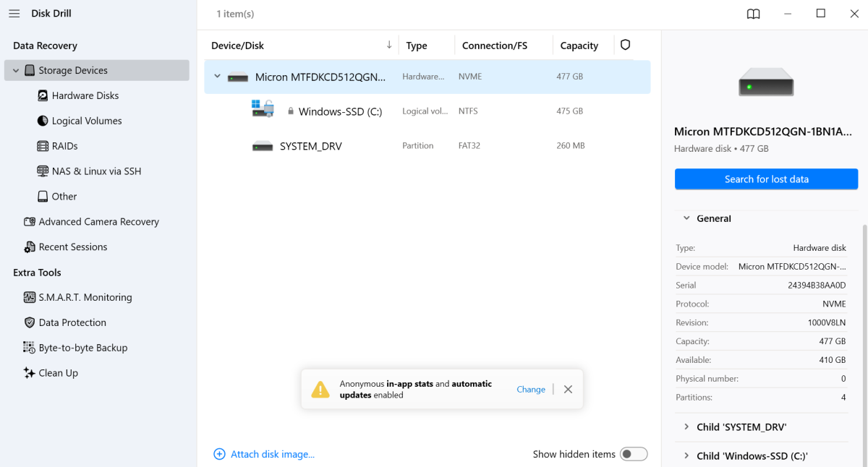The width and height of the screenshot is (868, 467).
Task: Dismiss the anonymous stats notification
Action: click(x=568, y=390)
